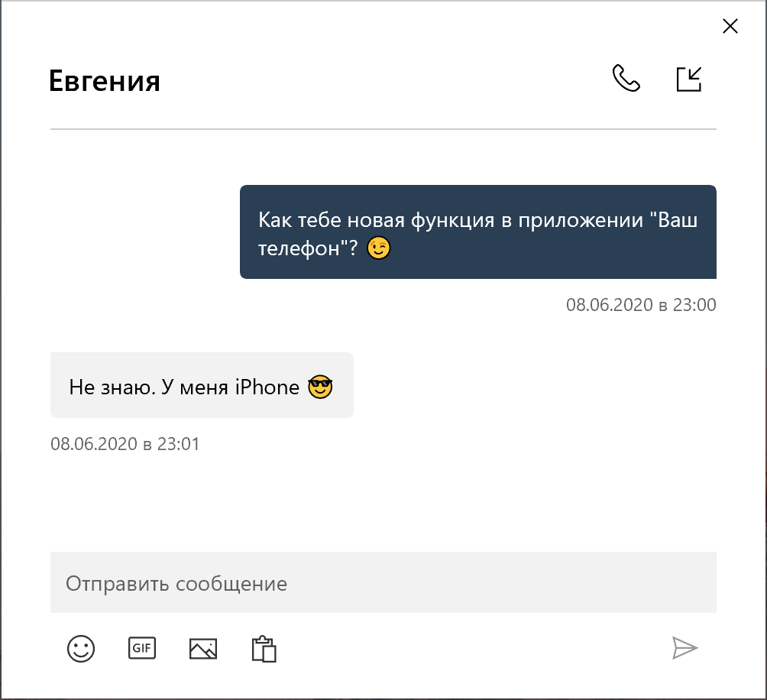Select Евгения's iPhone reply bubble

tap(201, 385)
